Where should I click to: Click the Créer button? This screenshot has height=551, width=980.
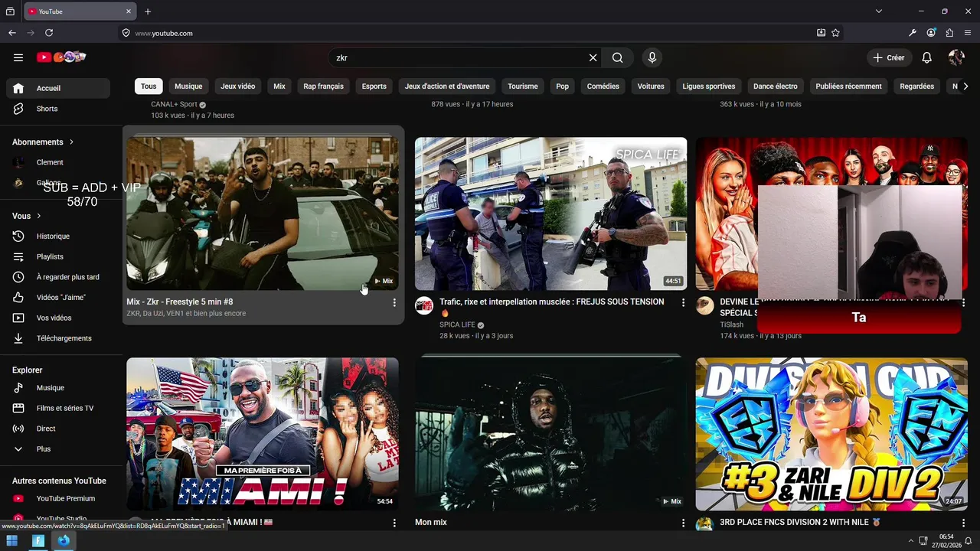[x=889, y=57]
